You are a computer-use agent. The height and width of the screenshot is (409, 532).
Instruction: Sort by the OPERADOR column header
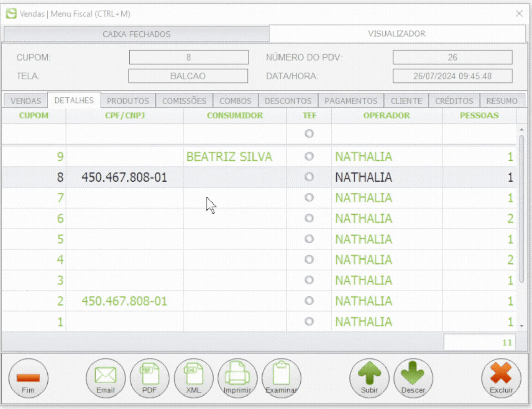click(x=387, y=115)
